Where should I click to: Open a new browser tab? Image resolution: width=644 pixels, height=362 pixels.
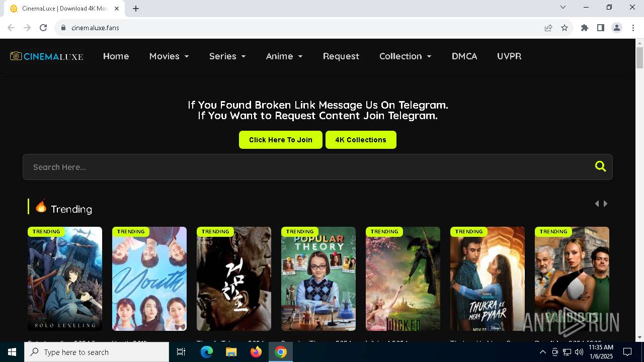point(136,9)
